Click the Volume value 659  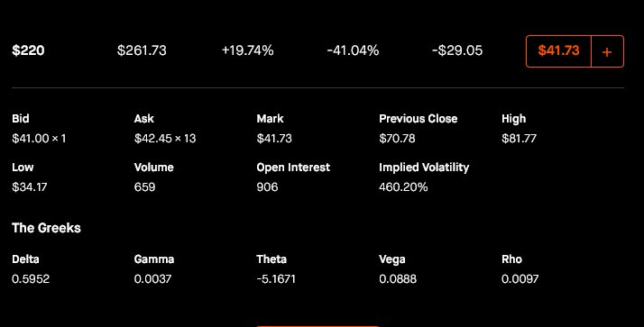[144, 187]
